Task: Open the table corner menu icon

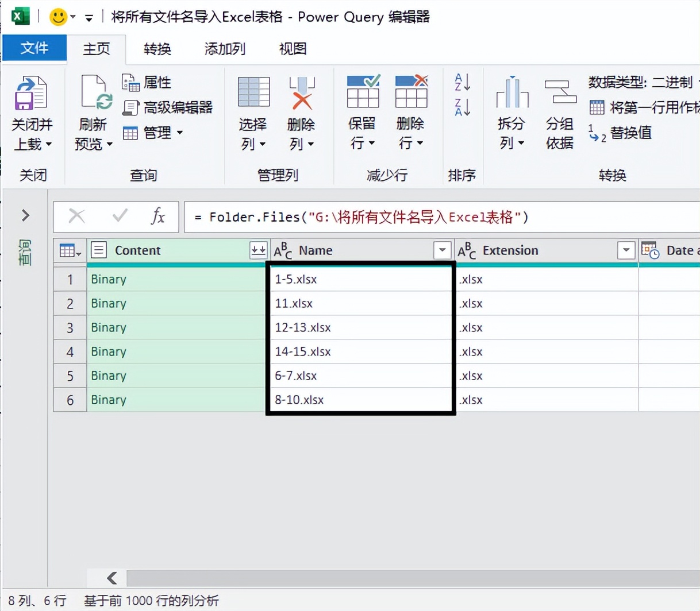Action: tap(70, 251)
